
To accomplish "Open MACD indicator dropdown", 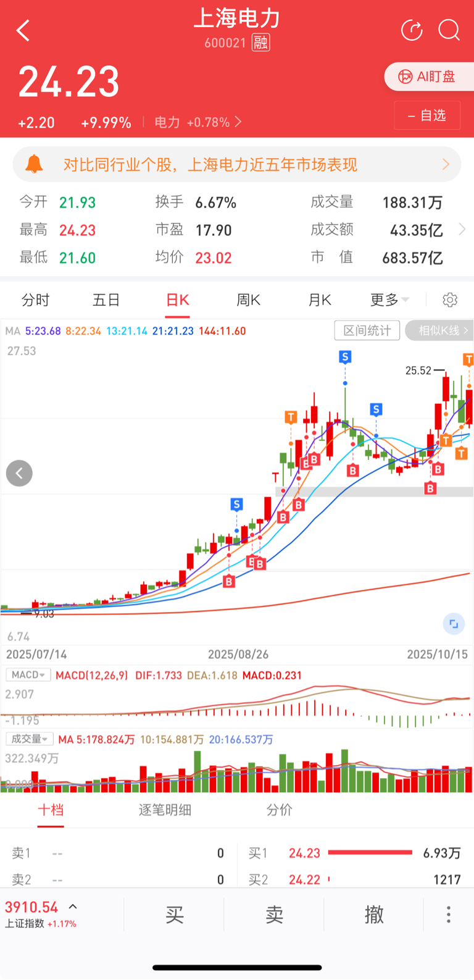I will 28,675.
